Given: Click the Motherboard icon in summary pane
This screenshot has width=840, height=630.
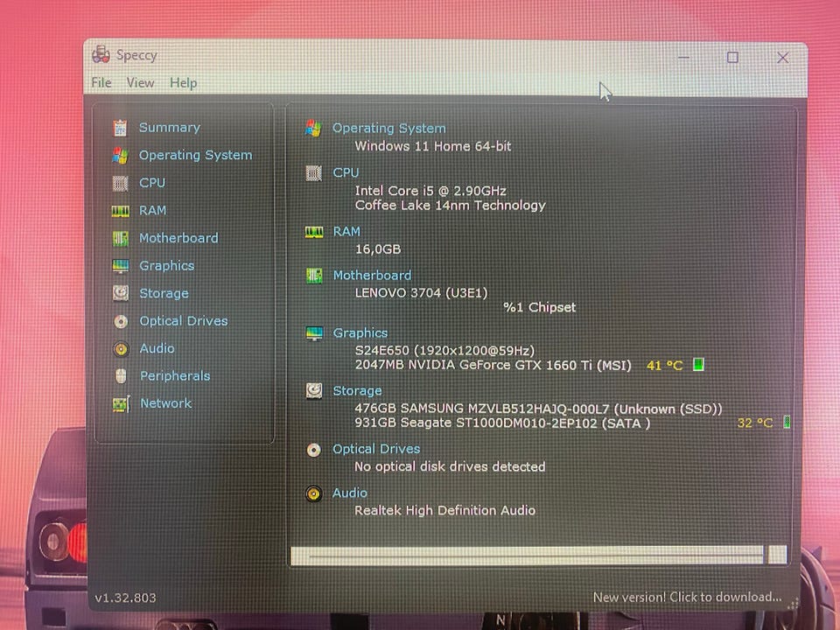Looking at the screenshot, I should click(x=314, y=276).
